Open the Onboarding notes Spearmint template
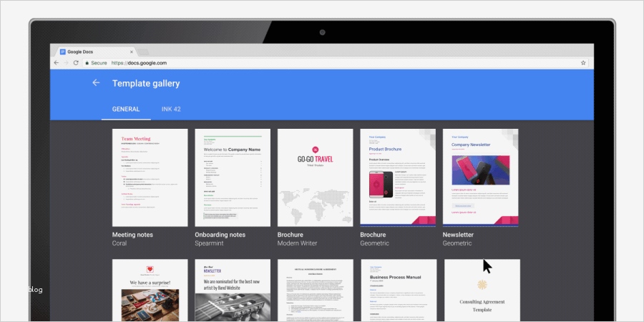 [x=233, y=177]
